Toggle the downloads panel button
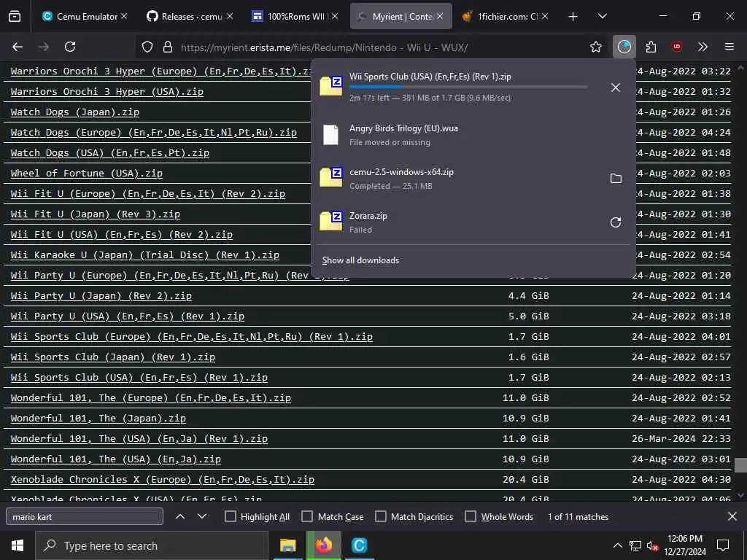 point(624,47)
